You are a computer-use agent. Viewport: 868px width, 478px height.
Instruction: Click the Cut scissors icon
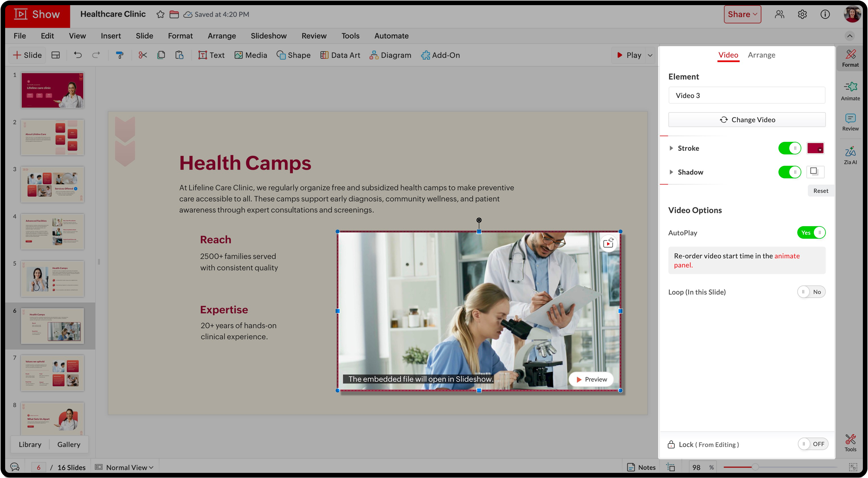[x=143, y=55]
